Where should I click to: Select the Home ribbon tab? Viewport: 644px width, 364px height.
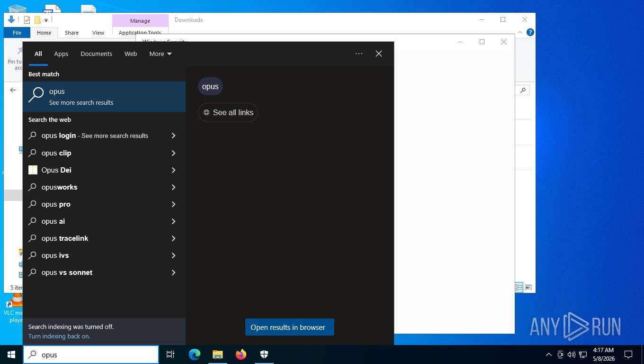coord(44,33)
